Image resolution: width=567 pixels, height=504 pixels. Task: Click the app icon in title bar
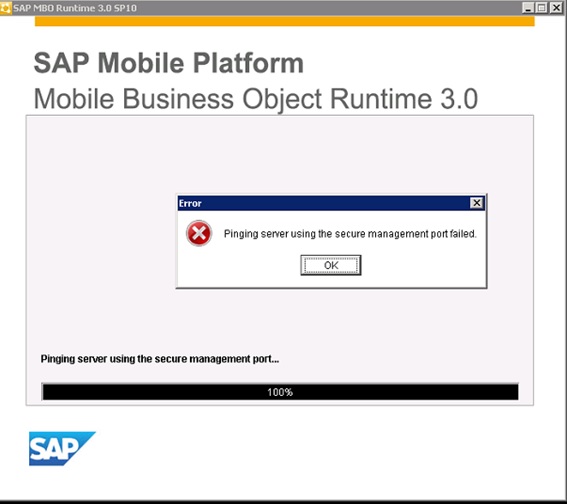pyautogui.click(x=5, y=8)
